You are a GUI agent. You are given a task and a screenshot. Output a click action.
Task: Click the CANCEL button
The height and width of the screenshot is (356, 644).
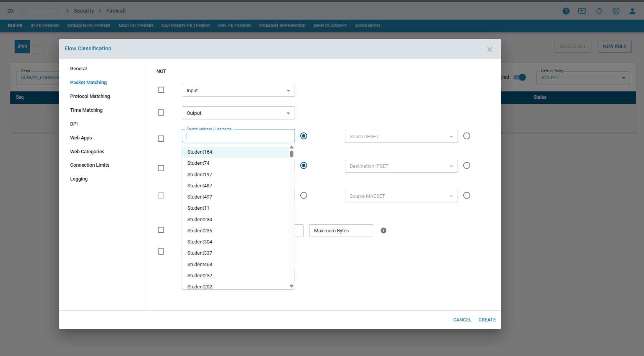[x=462, y=320]
